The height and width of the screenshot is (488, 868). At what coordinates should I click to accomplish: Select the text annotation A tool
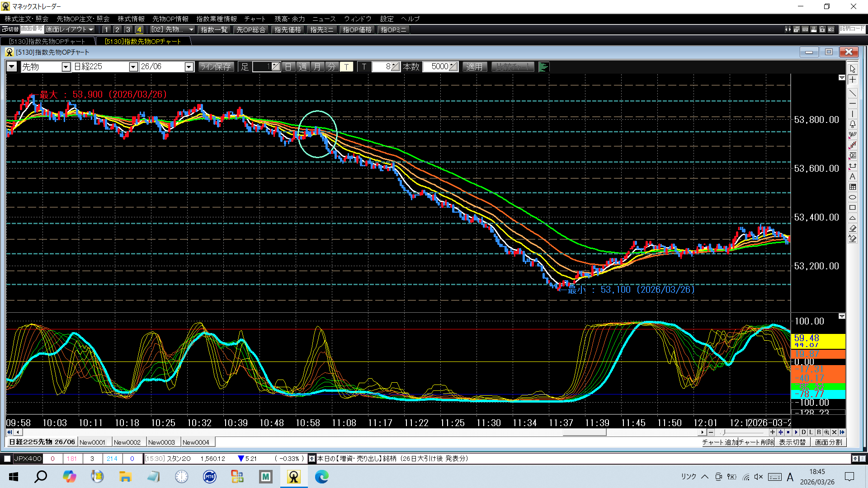pyautogui.click(x=852, y=177)
